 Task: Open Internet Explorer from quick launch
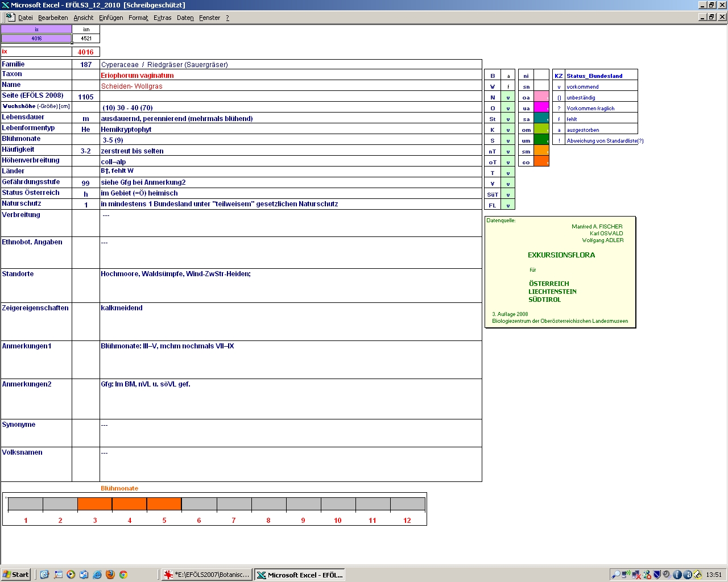[97, 575]
